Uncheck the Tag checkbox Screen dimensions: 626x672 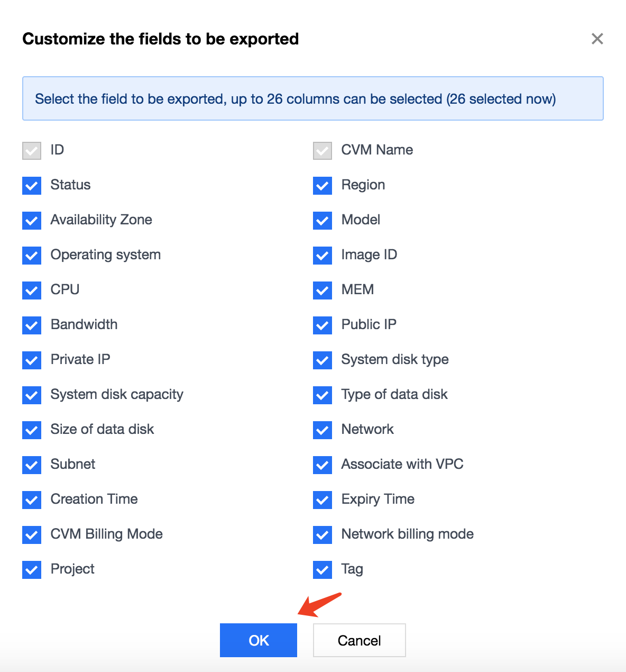tap(323, 569)
